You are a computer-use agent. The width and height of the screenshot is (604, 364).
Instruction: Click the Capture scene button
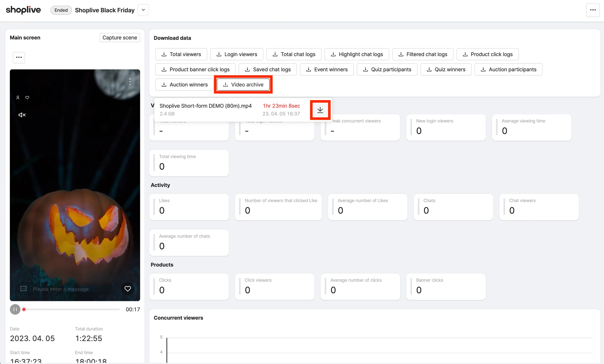120,38
